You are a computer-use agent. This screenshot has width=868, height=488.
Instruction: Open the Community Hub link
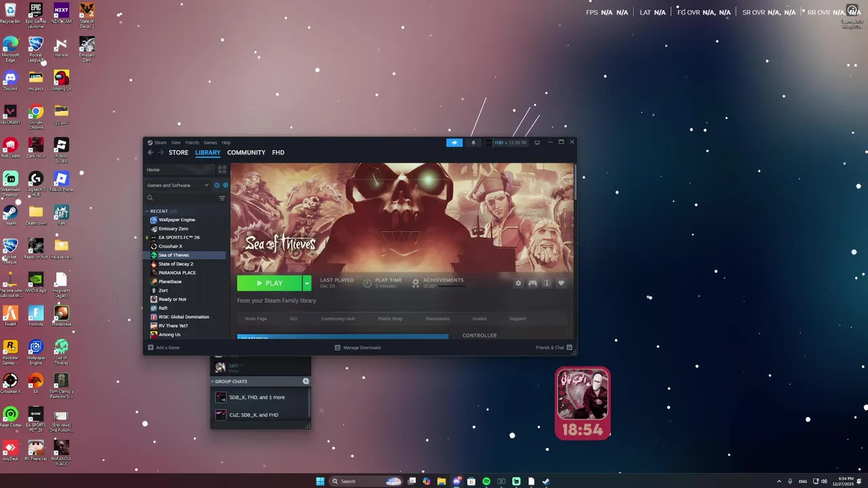[x=338, y=319]
